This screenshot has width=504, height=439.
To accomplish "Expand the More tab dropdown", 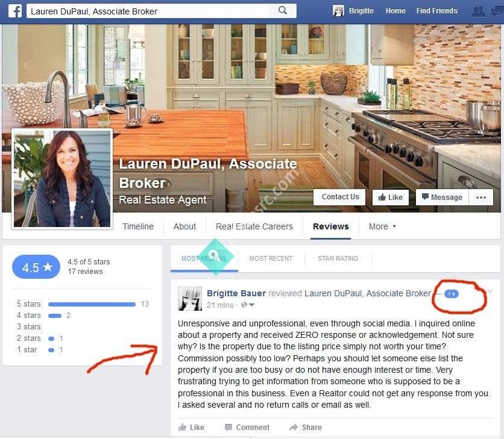I will (x=382, y=226).
